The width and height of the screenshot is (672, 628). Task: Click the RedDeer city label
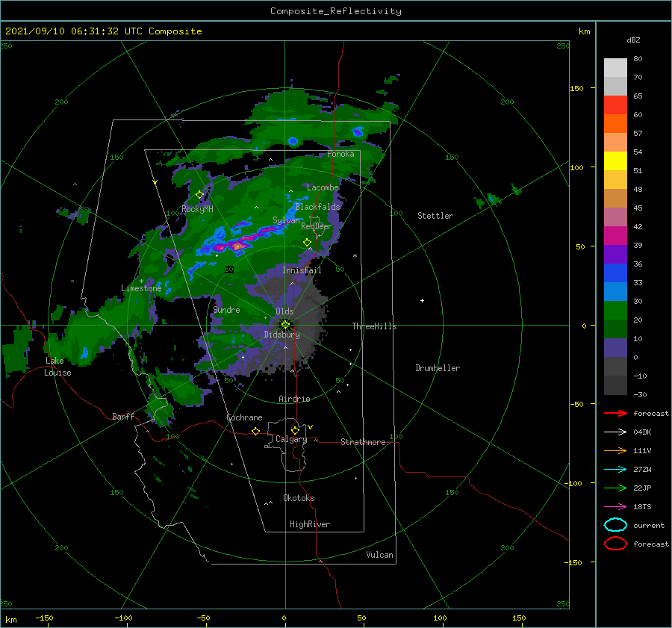coord(317,226)
